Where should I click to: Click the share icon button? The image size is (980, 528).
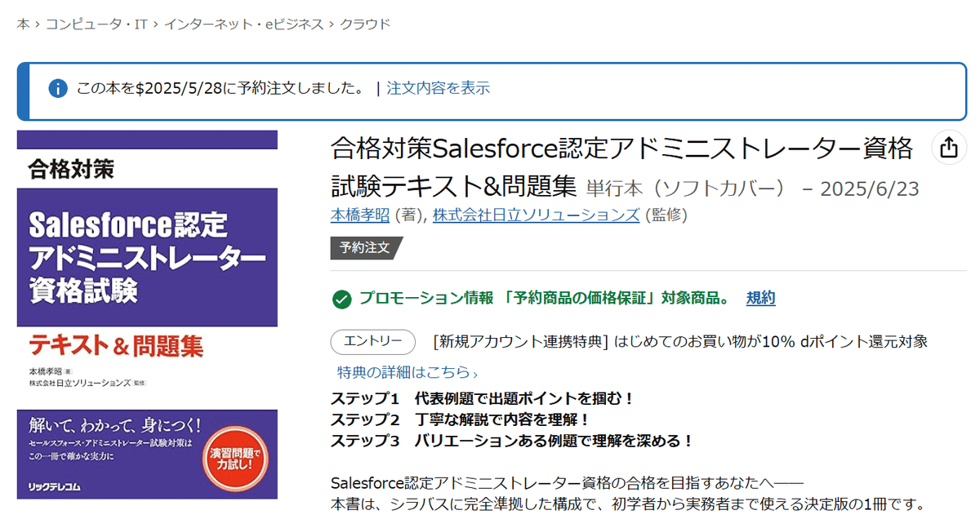[949, 148]
